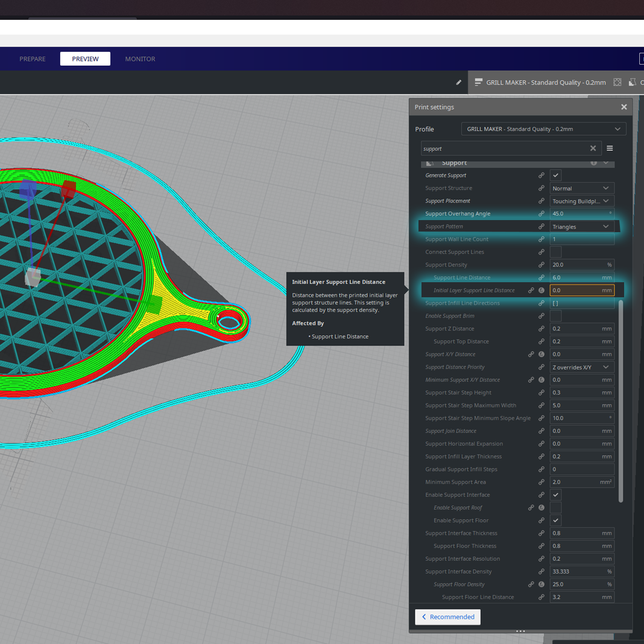This screenshot has width=644, height=644.
Task: Click the link icon for Support Overhang Angle
Action: pos(541,213)
